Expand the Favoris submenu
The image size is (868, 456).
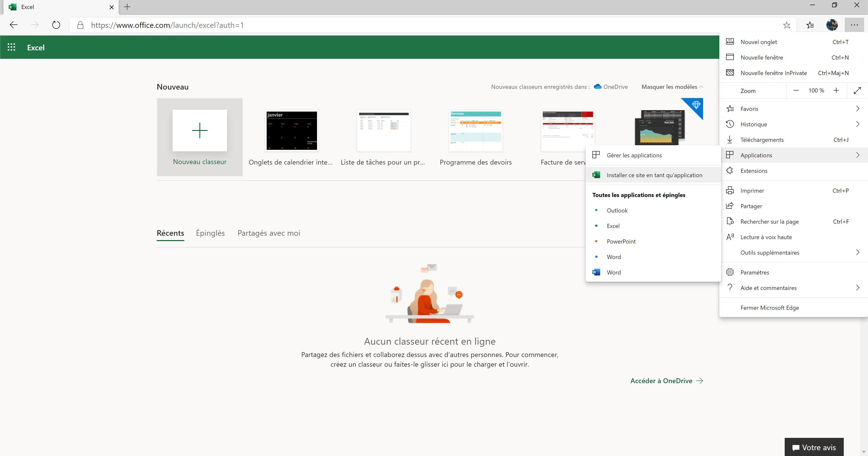click(x=794, y=108)
